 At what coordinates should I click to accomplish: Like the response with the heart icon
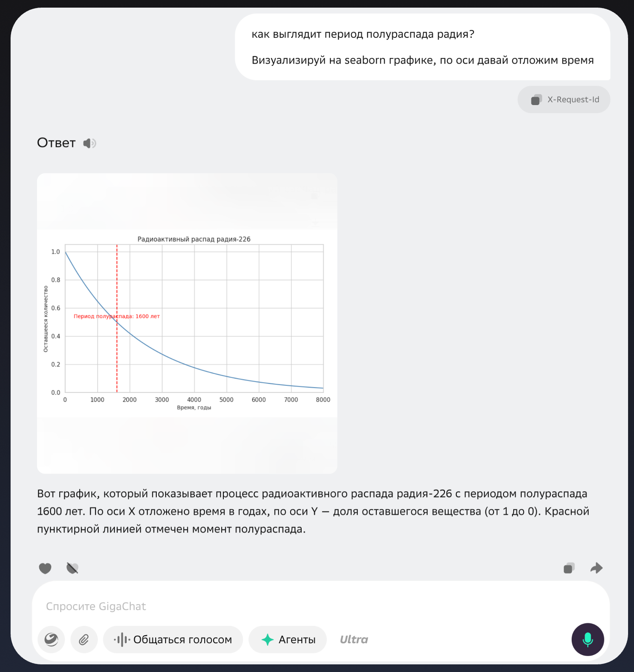(x=44, y=568)
